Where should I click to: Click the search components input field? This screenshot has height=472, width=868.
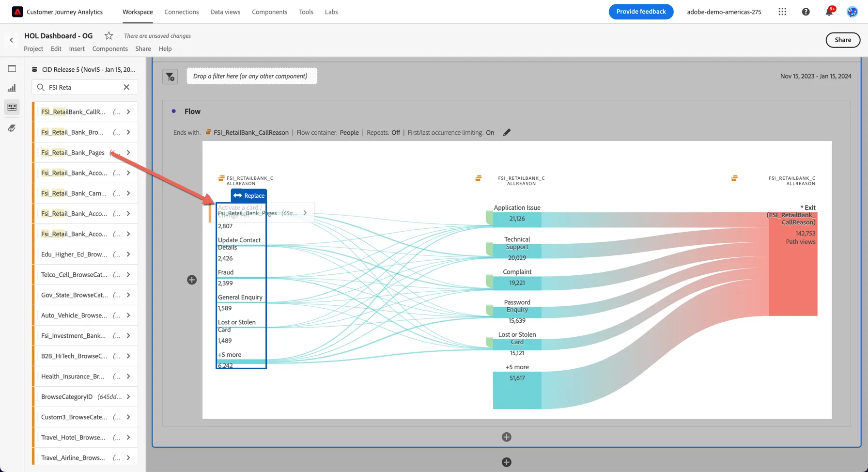(x=84, y=87)
